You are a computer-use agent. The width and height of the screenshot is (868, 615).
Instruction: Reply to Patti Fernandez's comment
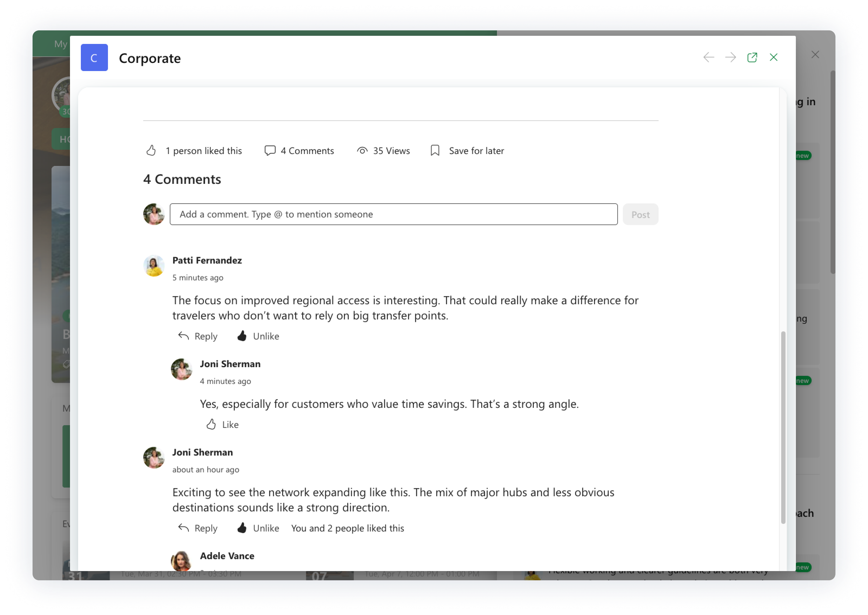pos(198,336)
